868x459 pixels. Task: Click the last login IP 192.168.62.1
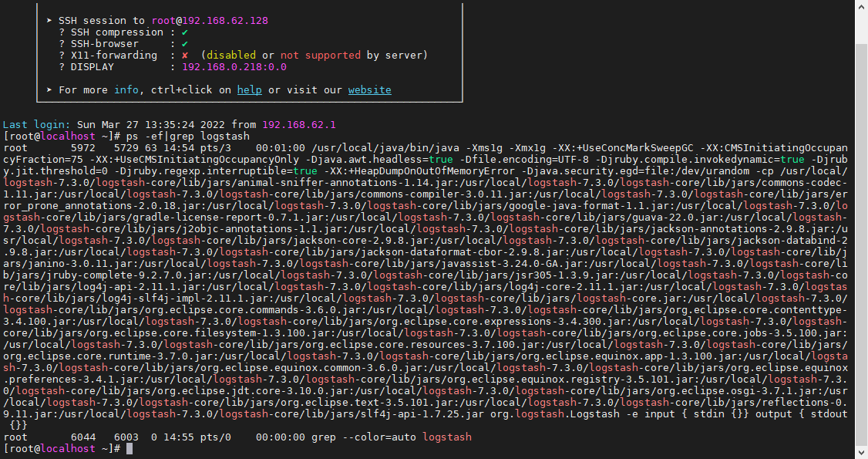[x=298, y=124]
